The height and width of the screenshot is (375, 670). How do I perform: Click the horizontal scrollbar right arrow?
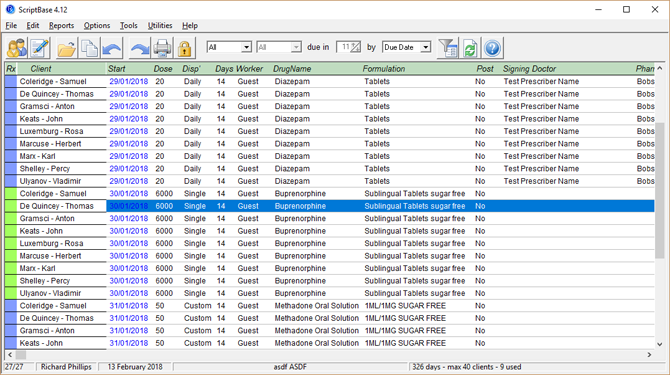649,354
